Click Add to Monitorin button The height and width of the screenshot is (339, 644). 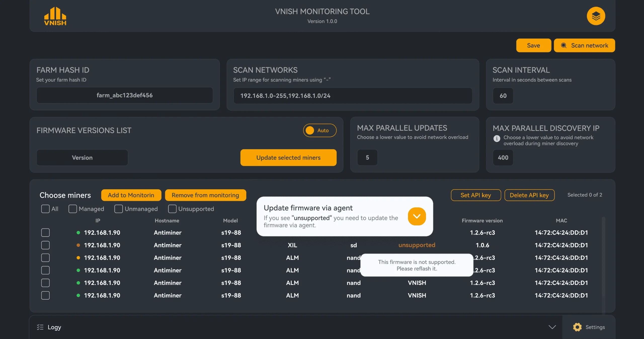[131, 195]
